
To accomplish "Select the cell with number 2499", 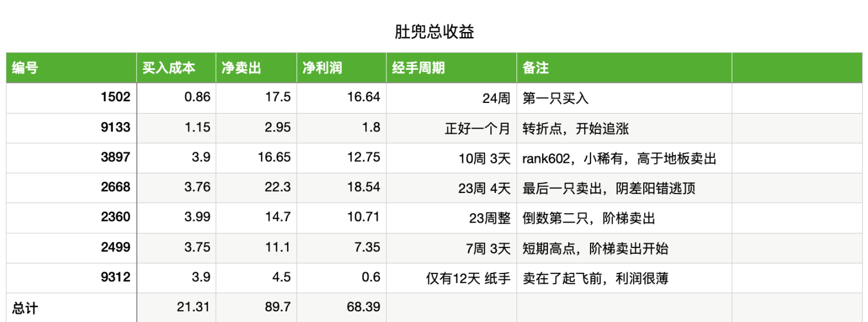I will pyautogui.click(x=115, y=247).
